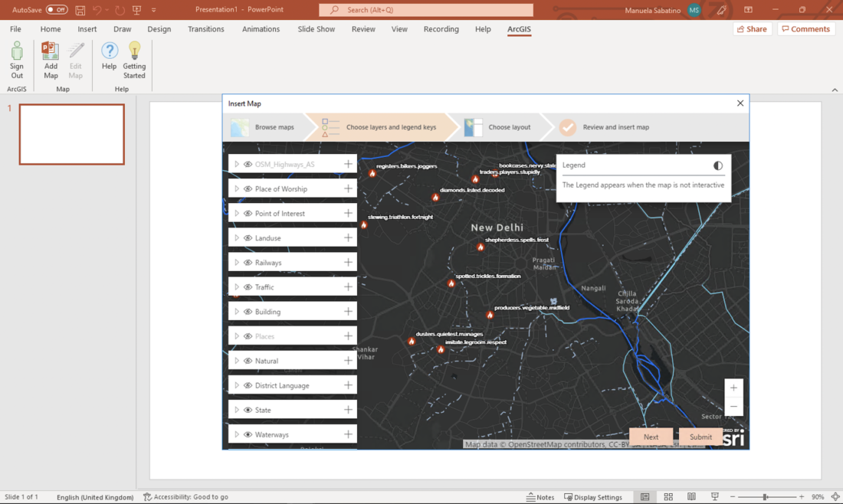Viewport: 843px width, 504px height.
Task: Expand the State layer
Action: [x=237, y=410]
